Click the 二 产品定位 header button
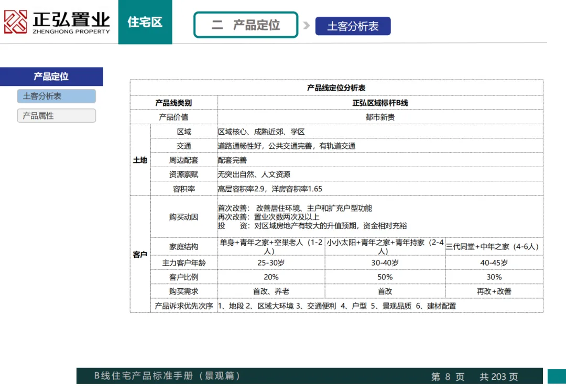566x392 pixels. pyautogui.click(x=246, y=25)
